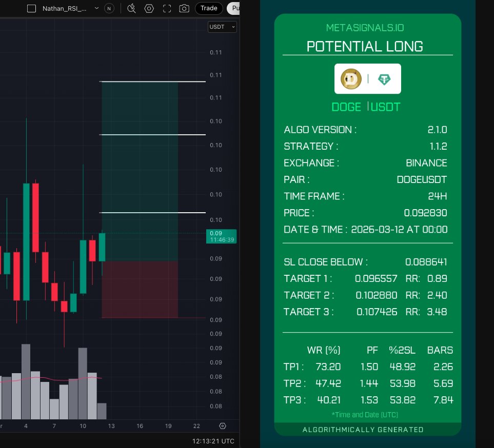This screenshot has height=448, width=494.
Task: Click the tallest green candle near day 4
Action: (x=27, y=242)
